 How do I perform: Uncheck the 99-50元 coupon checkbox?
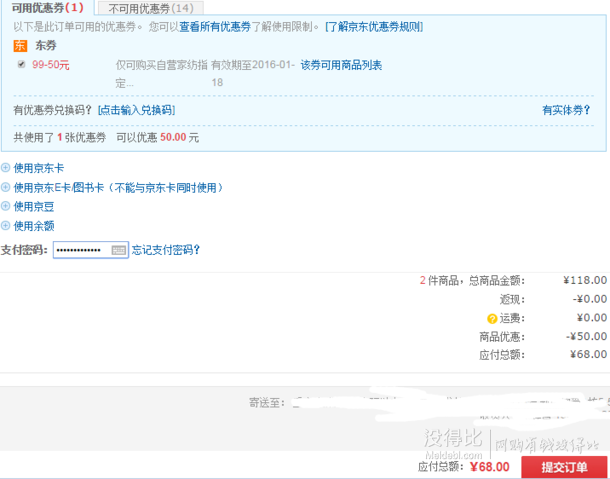pyautogui.click(x=21, y=64)
